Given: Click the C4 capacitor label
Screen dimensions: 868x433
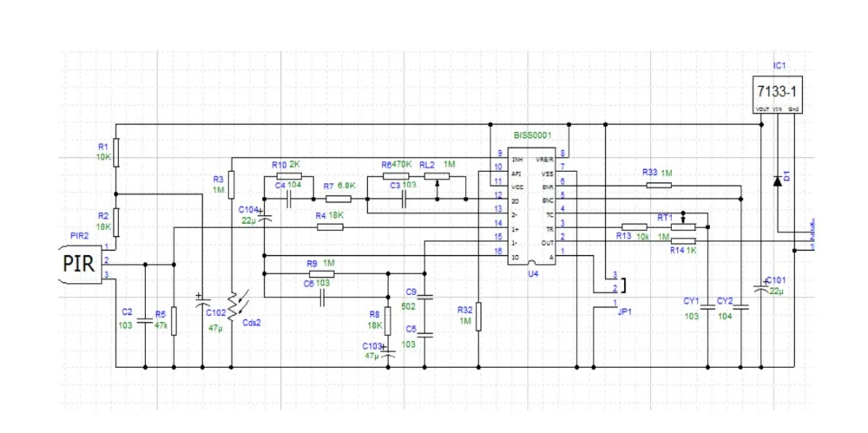Looking at the screenshot, I should 280,185.
